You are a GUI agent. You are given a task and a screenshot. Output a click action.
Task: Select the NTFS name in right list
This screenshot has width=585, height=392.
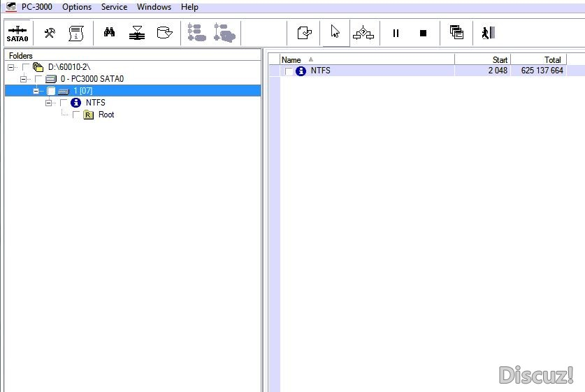(321, 71)
